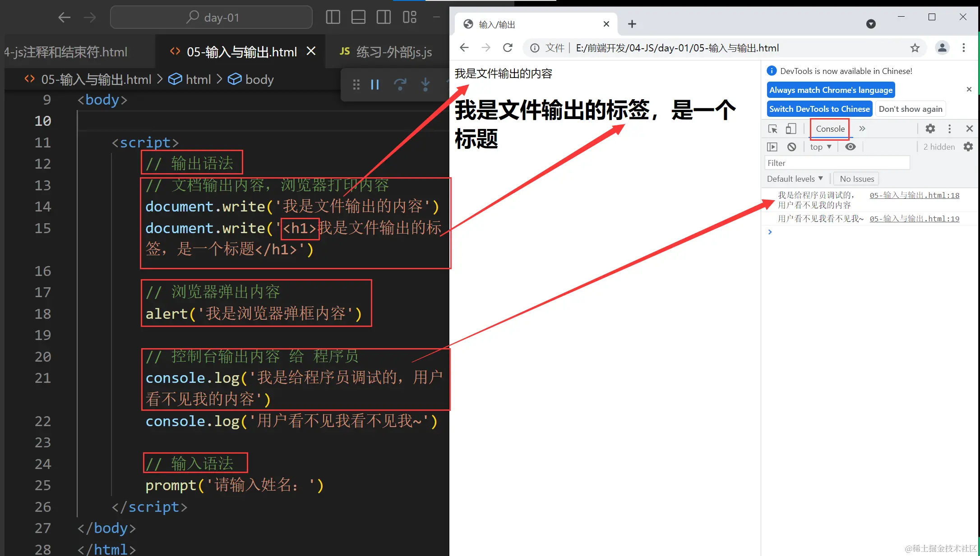Click Switch DevTools to Chinese

(x=819, y=109)
